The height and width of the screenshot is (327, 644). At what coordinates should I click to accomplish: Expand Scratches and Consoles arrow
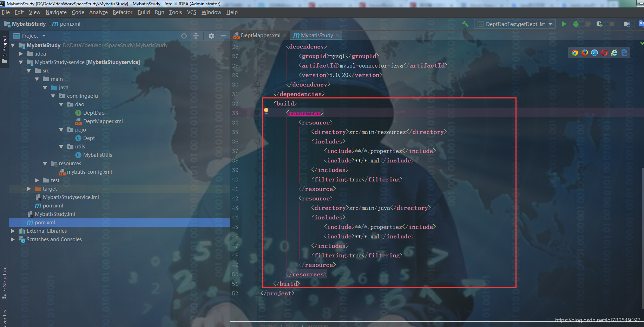[13, 239]
